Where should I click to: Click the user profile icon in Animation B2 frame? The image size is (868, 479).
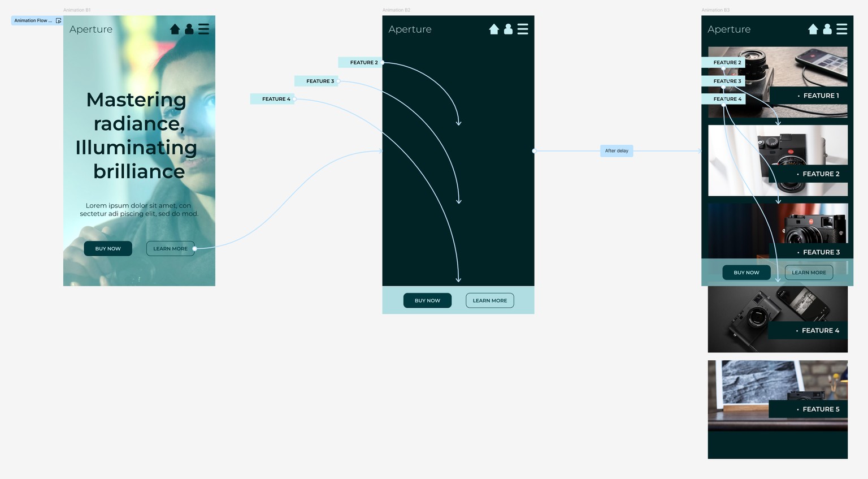pyautogui.click(x=508, y=29)
